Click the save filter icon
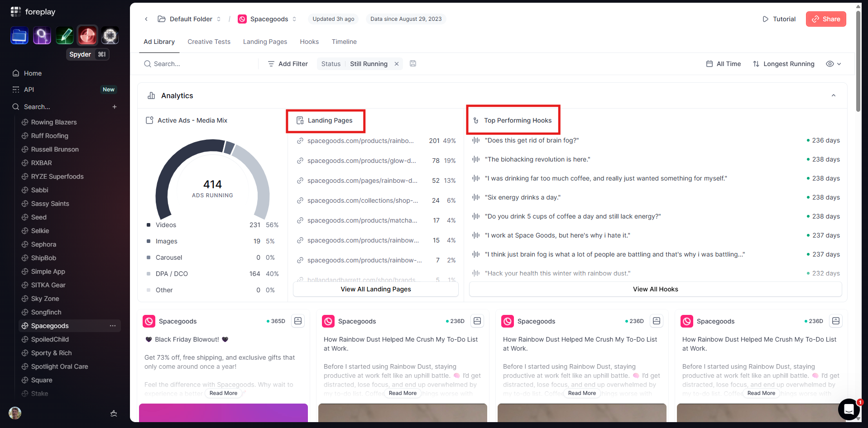The image size is (868, 428). point(413,64)
